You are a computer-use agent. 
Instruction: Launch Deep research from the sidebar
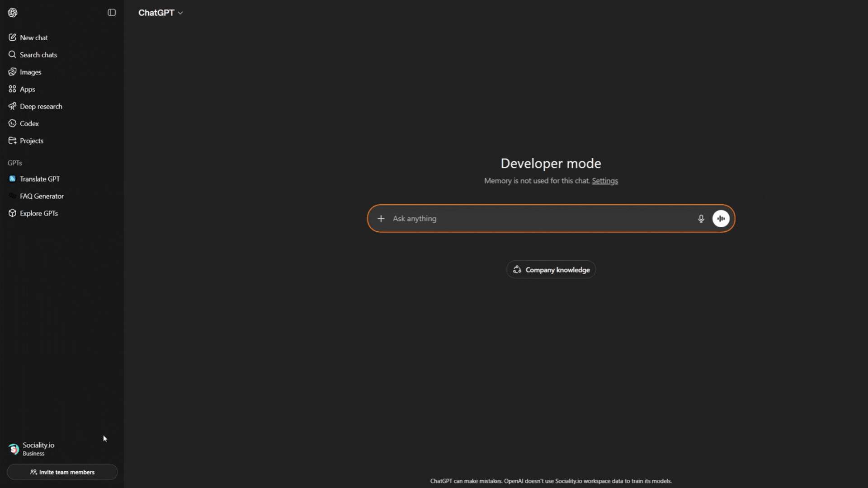coord(41,106)
